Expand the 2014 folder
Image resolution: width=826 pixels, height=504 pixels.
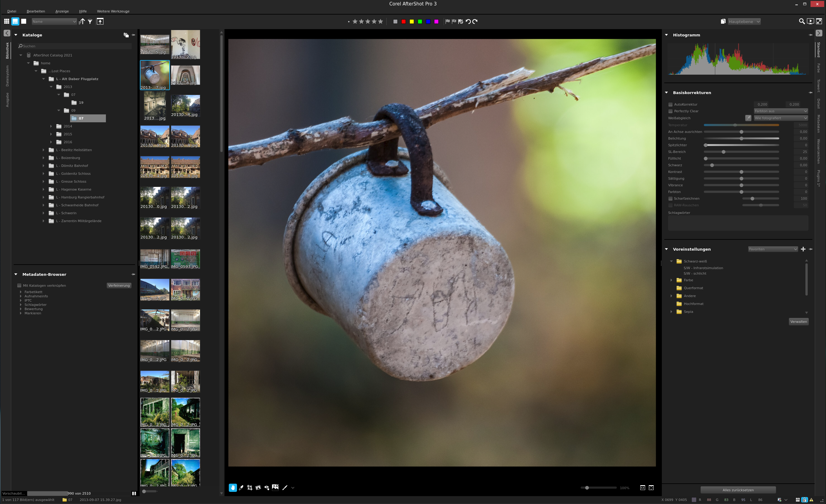(x=51, y=126)
